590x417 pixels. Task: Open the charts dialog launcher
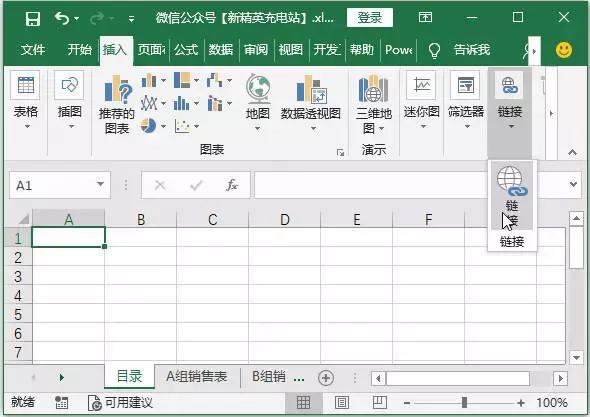coord(341,152)
